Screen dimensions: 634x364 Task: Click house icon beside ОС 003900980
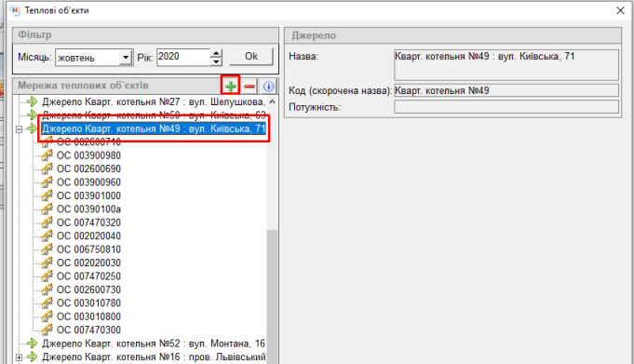pos(47,155)
